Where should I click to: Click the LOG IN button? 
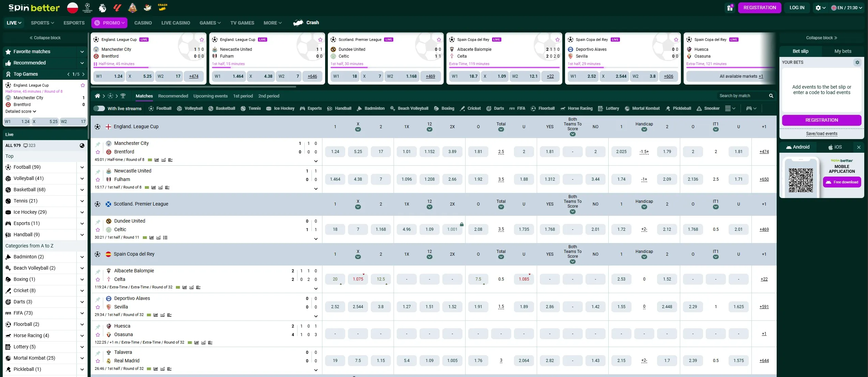click(796, 7)
